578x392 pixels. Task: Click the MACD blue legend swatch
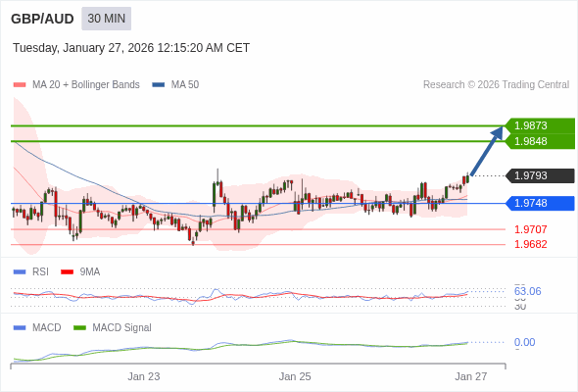coord(20,328)
